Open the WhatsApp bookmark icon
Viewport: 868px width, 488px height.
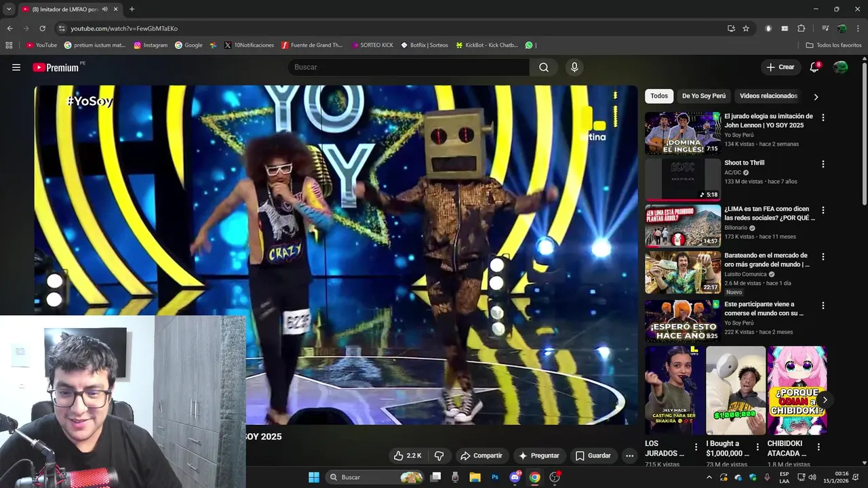(529, 45)
